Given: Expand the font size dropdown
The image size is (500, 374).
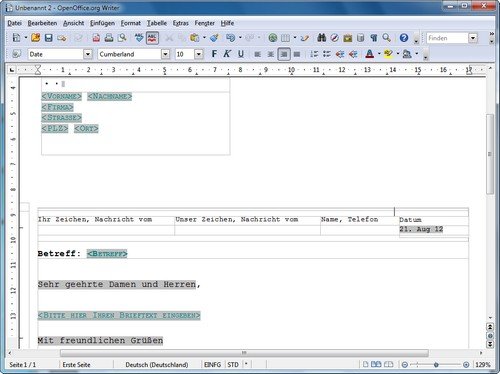Looking at the screenshot, I should tap(199, 54).
